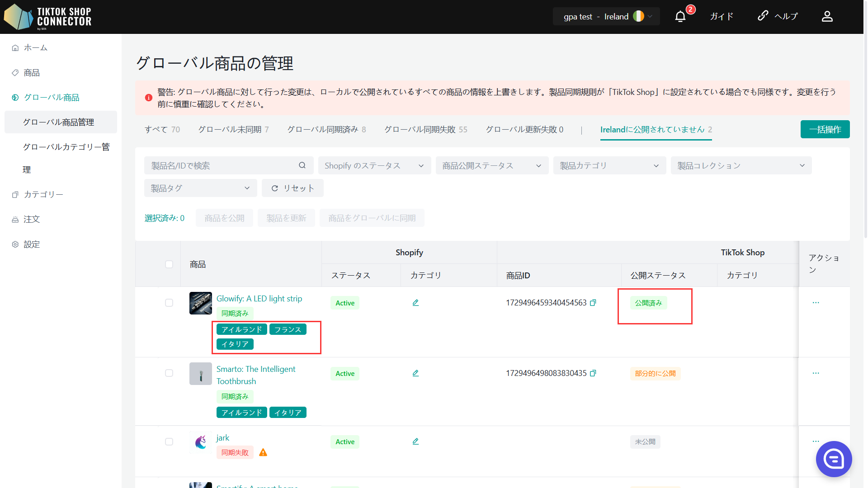Click the 一括操作 button

825,129
